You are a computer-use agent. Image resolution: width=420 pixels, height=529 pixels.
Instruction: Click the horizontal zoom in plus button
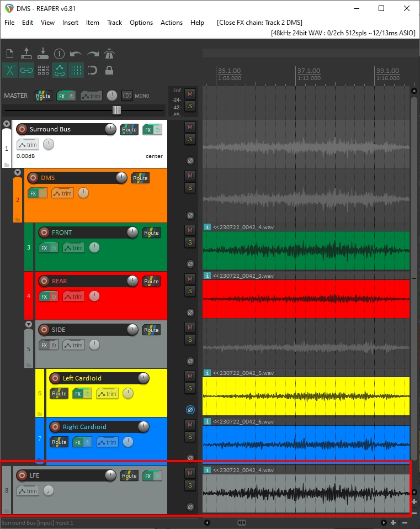pyautogui.click(x=393, y=522)
